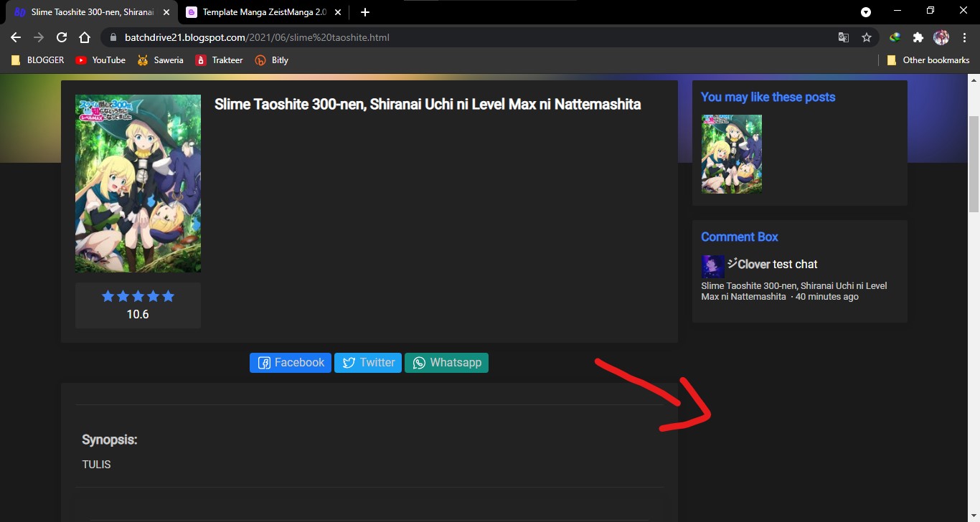Open the Trakteer bookmark
The width and height of the screenshot is (980, 522).
220,60
